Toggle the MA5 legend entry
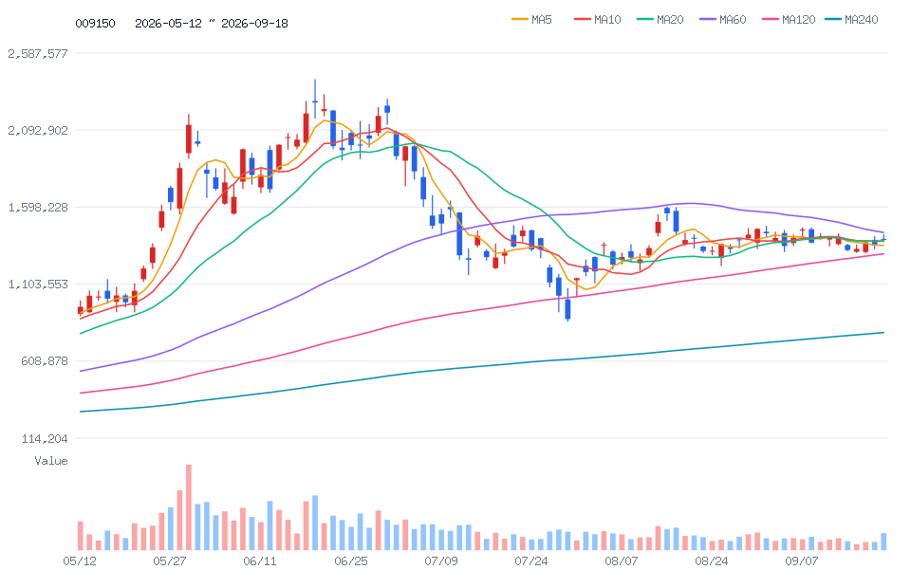Image resolution: width=911 pixels, height=588 pixels. [531, 20]
